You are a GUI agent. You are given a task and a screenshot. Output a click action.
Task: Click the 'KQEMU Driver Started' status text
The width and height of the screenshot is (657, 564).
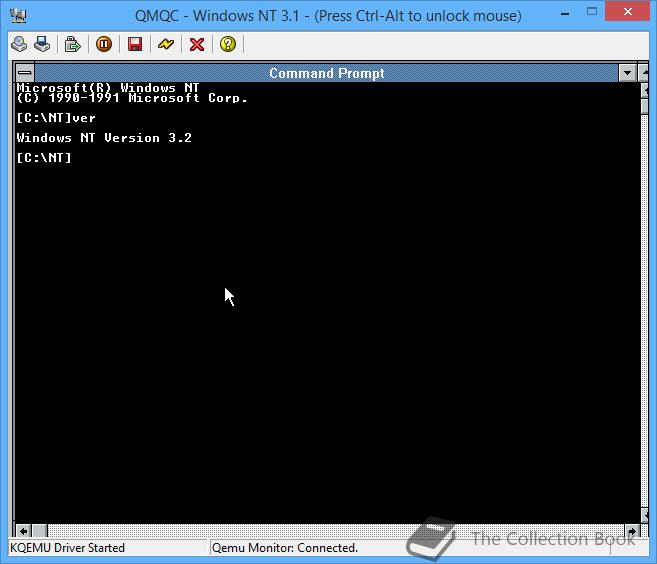[67, 548]
